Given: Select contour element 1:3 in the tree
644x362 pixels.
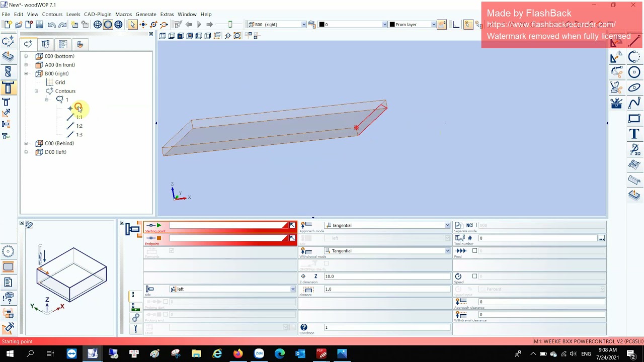Looking at the screenshot, I should [x=79, y=135].
